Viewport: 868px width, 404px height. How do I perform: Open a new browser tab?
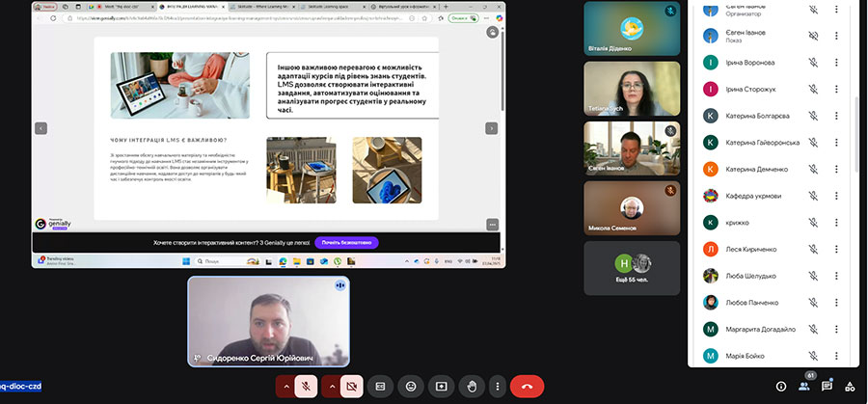pyautogui.click(x=447, y=7)
